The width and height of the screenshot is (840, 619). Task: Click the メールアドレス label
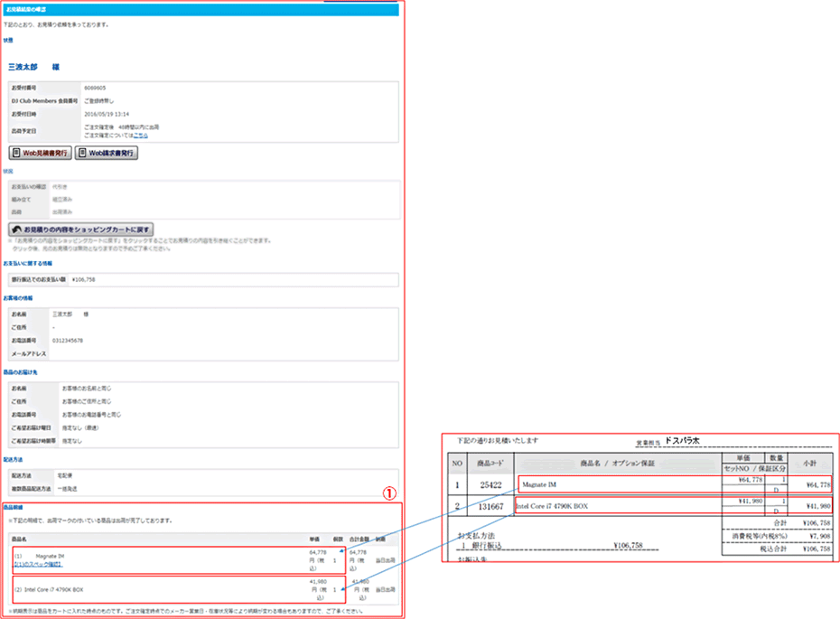coord(29,353)
